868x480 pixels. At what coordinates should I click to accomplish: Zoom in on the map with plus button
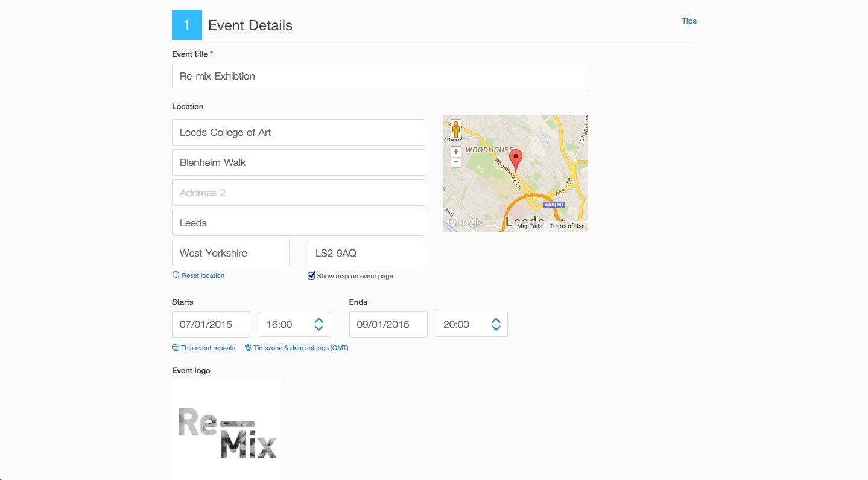pos(456,152)
